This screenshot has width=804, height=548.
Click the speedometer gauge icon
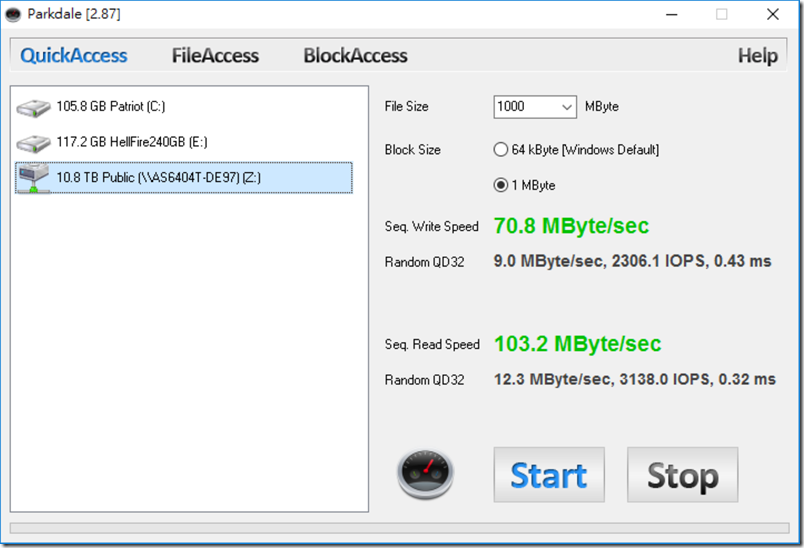(x=425, y=474)
